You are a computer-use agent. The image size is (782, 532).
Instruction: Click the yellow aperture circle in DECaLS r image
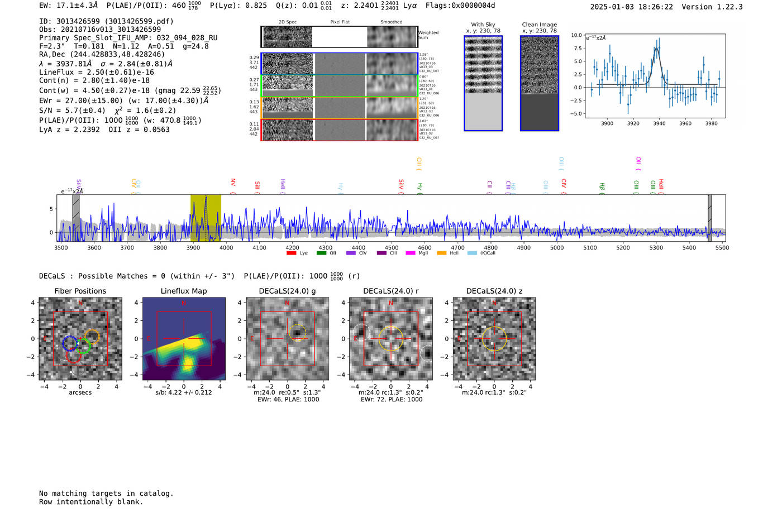pos(391,338)
